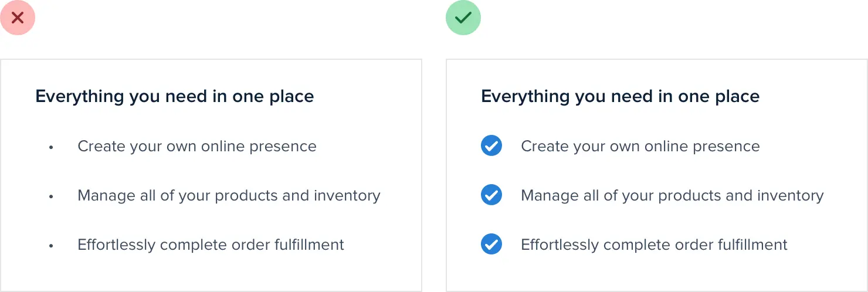Screen dimensions: 868x292
Task: Click 'Effortlessly complete order fulfillment' text in left card
Action: (x=211, y=245)
